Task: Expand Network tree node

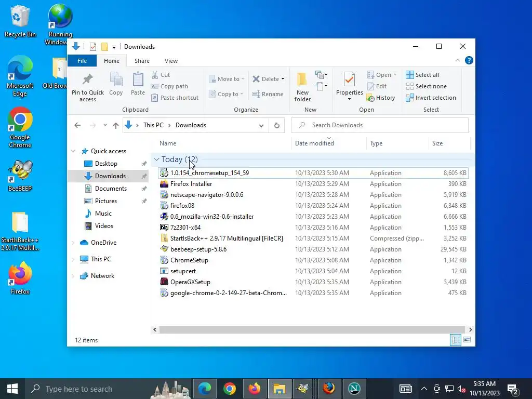Action: (73, 276)
